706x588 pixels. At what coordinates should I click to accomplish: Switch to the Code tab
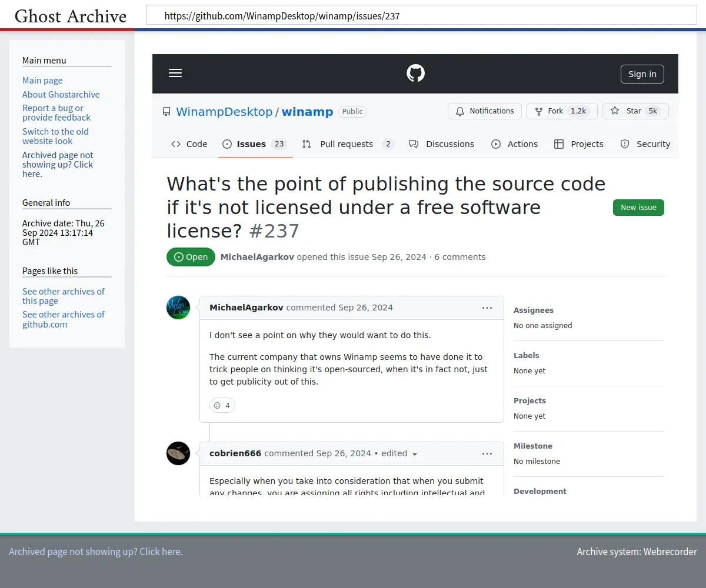click(189, 144)
